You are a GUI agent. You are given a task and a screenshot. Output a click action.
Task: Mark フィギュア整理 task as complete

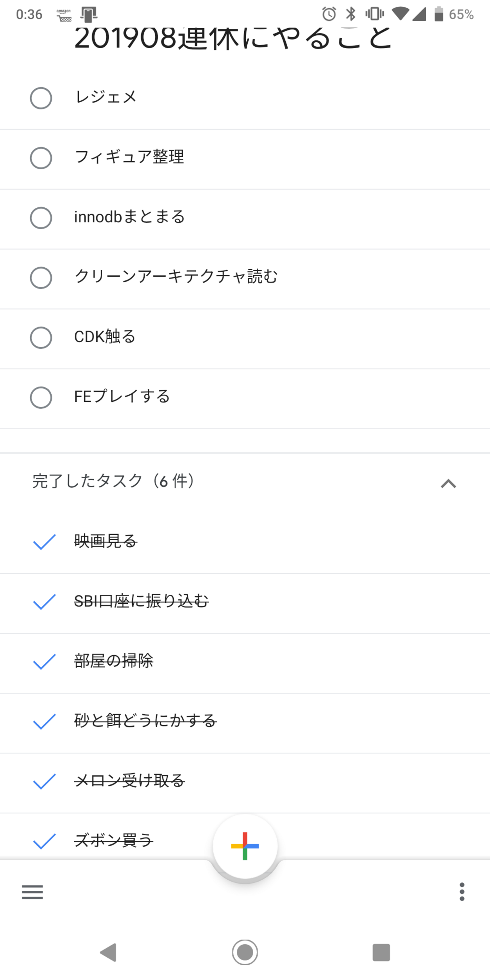41,158
